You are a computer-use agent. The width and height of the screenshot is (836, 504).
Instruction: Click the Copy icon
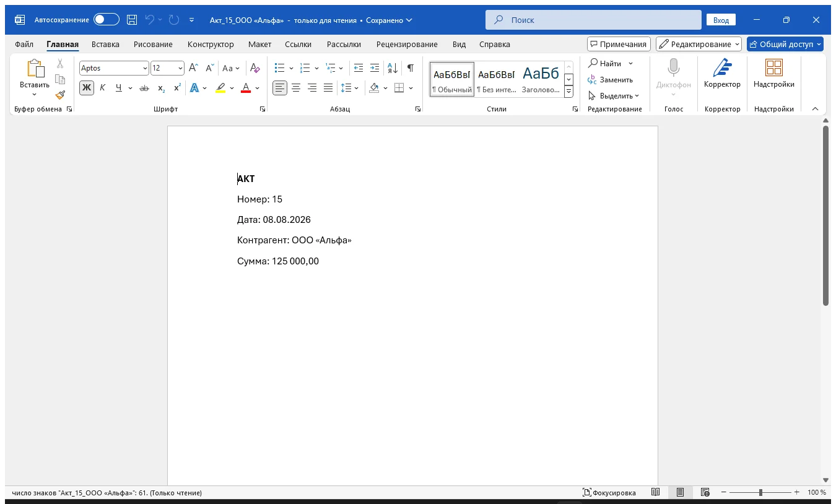tap(60, 79)
